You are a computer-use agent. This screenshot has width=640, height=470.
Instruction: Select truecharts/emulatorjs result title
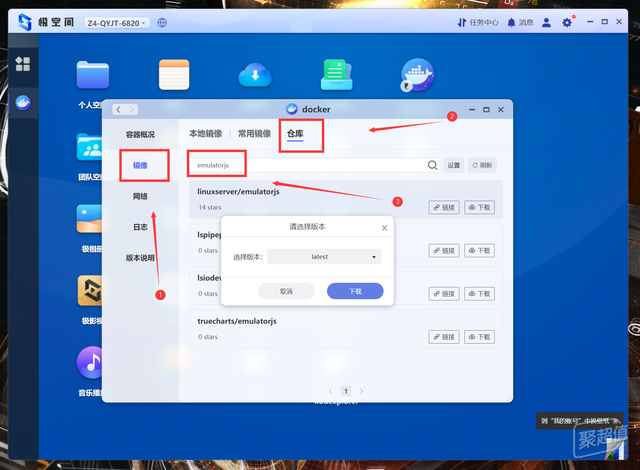(x=237, y=321)
